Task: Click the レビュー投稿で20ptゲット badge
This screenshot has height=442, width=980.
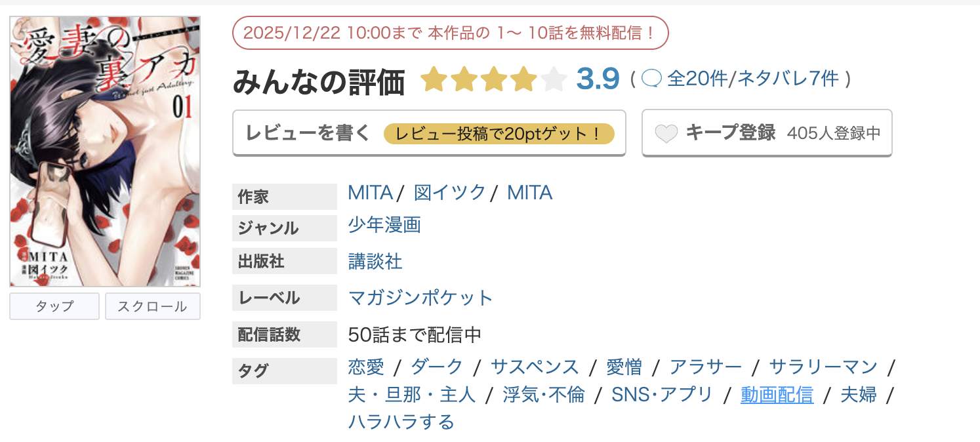Action: [500, 133]
